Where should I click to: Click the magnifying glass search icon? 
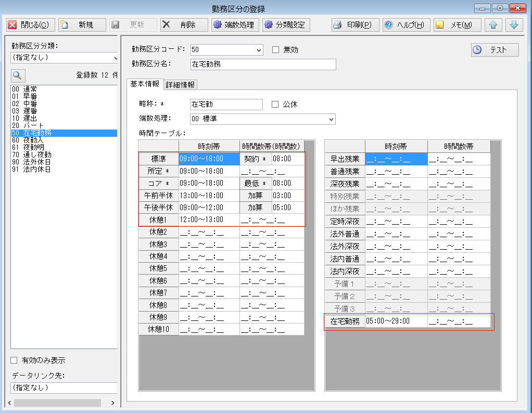[x=17, y=75]
